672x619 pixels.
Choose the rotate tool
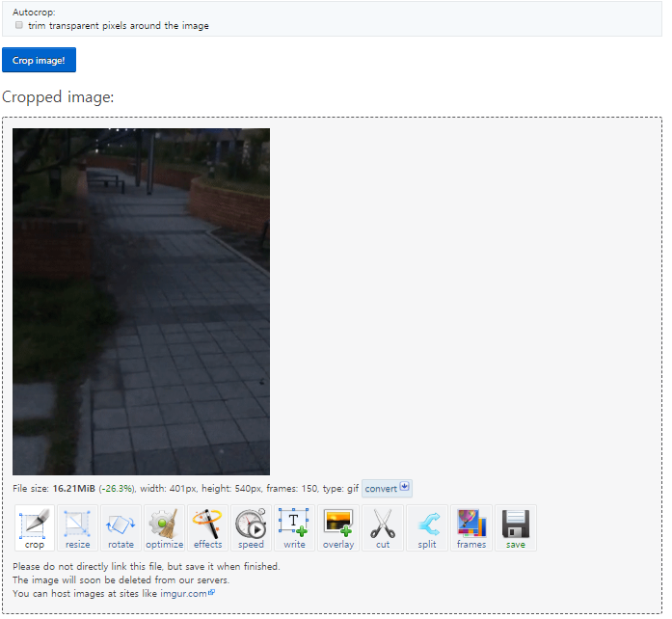point(121,527)
